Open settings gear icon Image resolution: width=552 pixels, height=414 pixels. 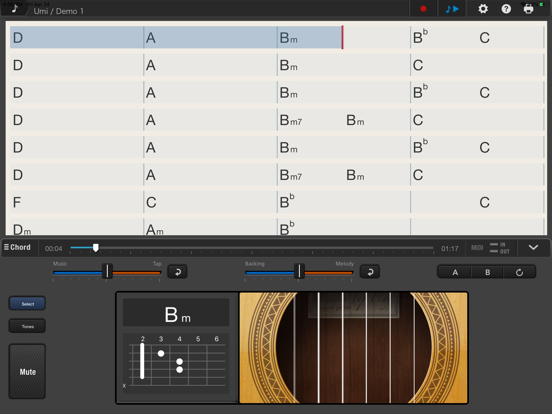click(x=483, y=9)
